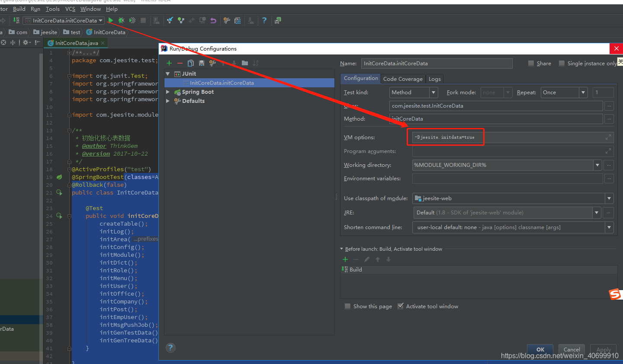
Task: Open the Run menu
Action: click(x=35, y=9)
